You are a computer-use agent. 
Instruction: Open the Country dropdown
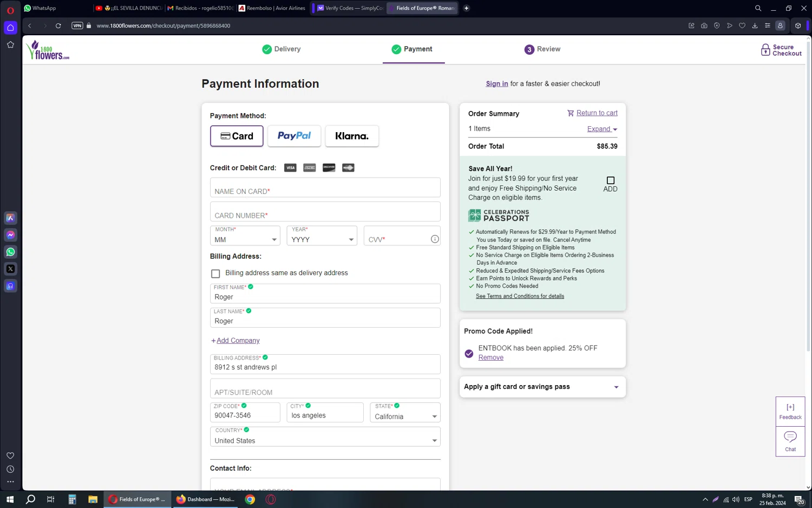(325, 437)
